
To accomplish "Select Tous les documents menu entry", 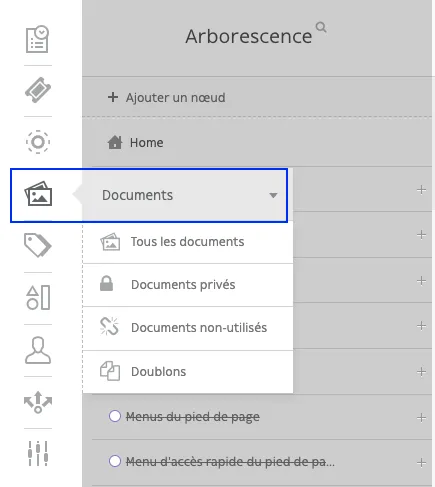I will [188, 242].
